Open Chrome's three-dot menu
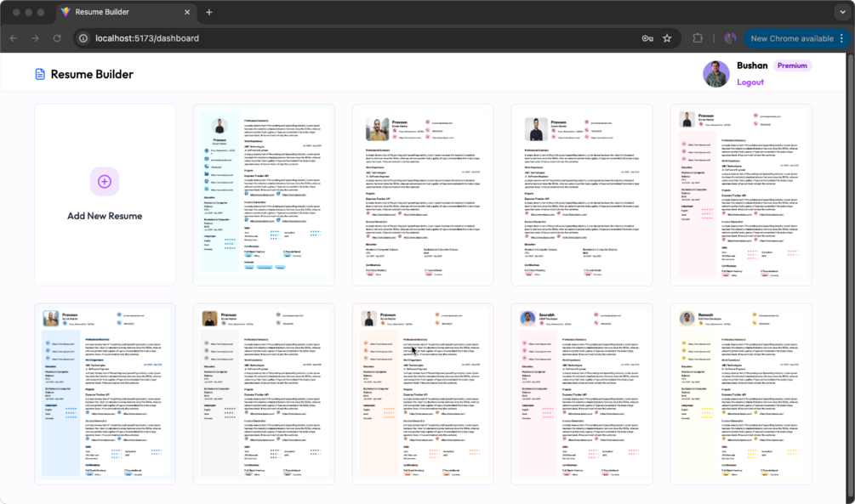855x504 pixels. point(842,38)
